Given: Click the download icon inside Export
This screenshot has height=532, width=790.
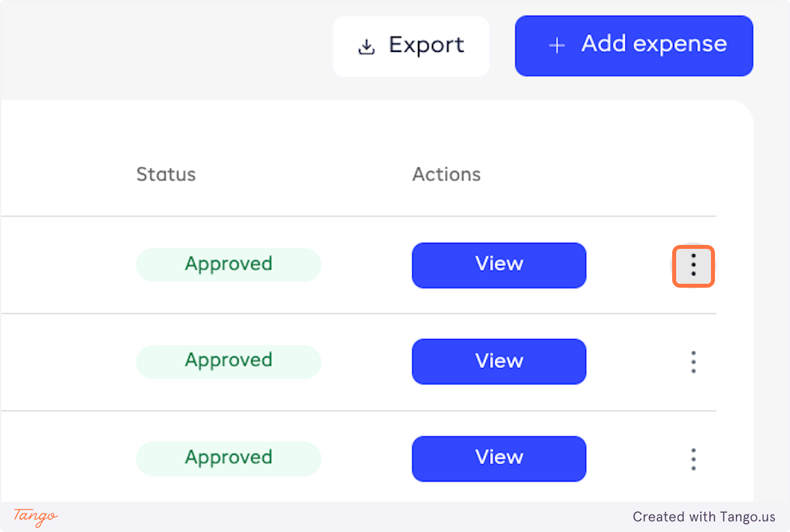Looking at the screenshot, I should [366, 47].
